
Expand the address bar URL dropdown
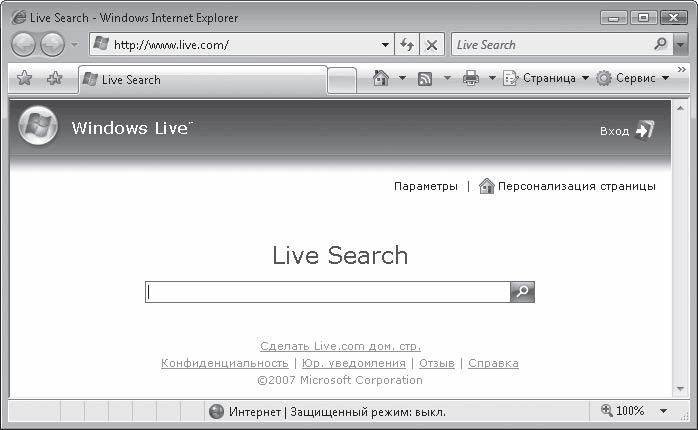(x=386, y=45)
